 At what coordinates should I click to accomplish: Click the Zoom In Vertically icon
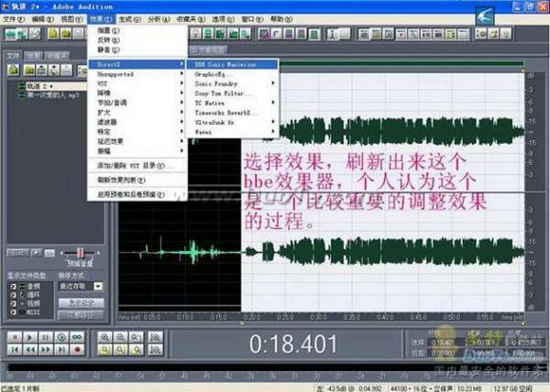point(156,337)
